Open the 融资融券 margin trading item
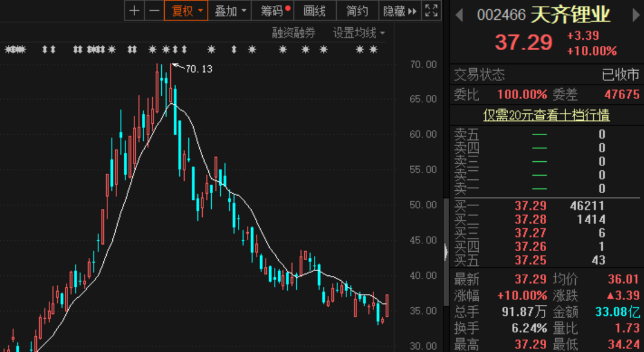 293,33
